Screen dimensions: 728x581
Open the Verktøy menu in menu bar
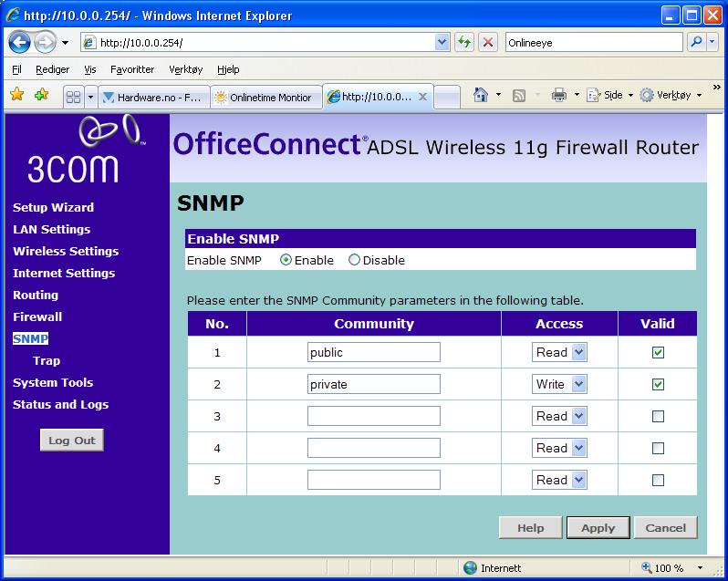pos(186,69)
